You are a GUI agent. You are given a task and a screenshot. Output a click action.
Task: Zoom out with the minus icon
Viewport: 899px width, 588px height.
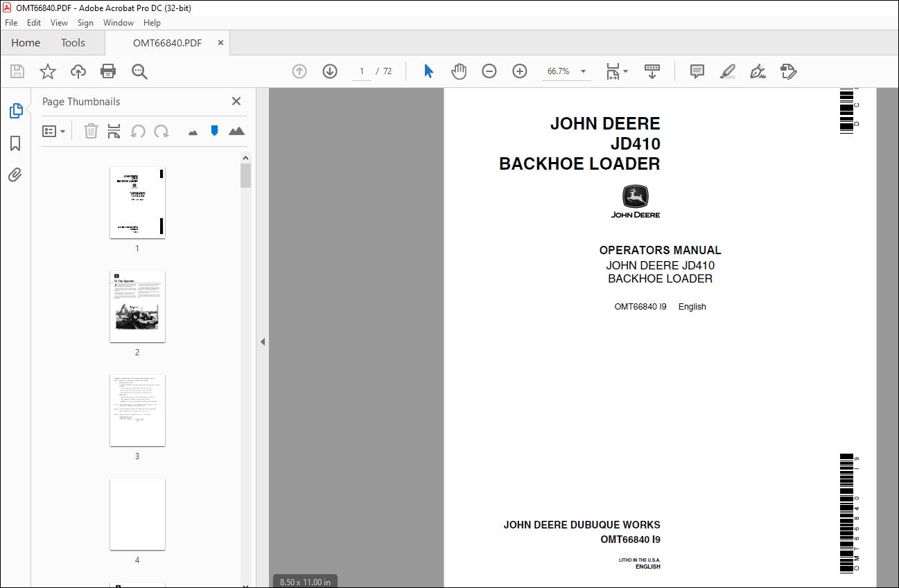pos(489,71)
